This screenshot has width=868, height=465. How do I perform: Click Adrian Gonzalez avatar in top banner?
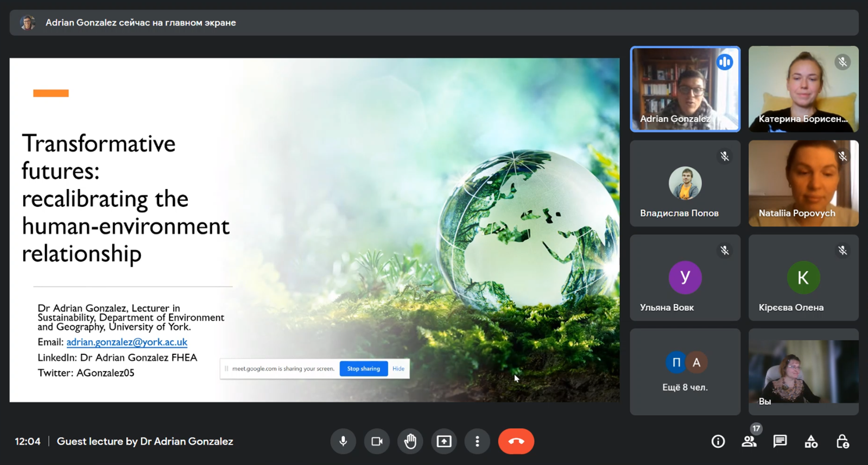pyautogui.click(x=27, y=22)
